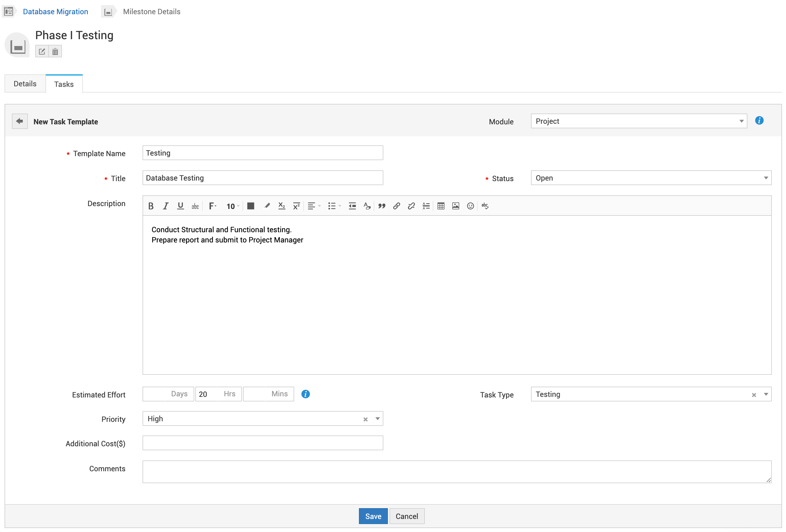
Task: Toggle bold formatting in description editor
Action: (151, 206)
